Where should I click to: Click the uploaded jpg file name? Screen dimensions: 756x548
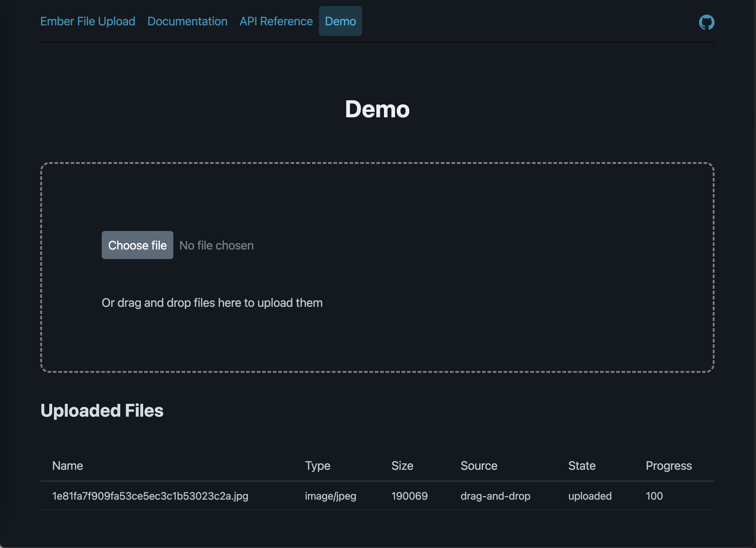pyautogui.click(x=150, y=496)
